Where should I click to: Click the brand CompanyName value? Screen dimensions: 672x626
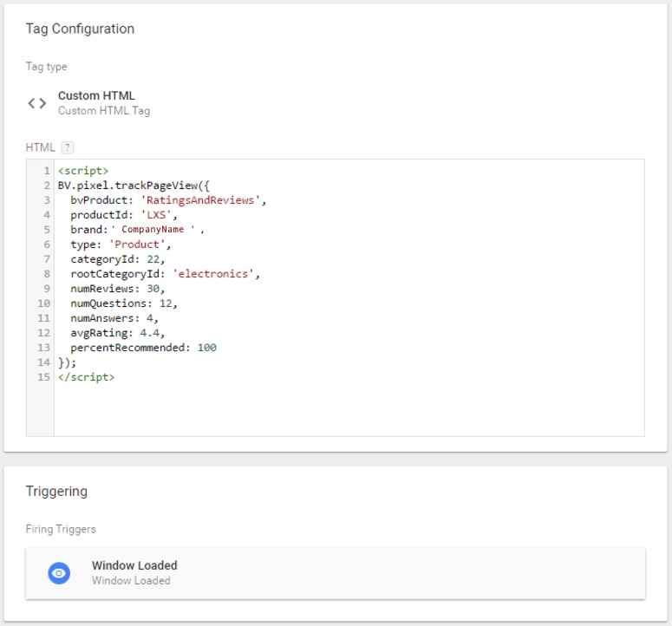[153, 229]
